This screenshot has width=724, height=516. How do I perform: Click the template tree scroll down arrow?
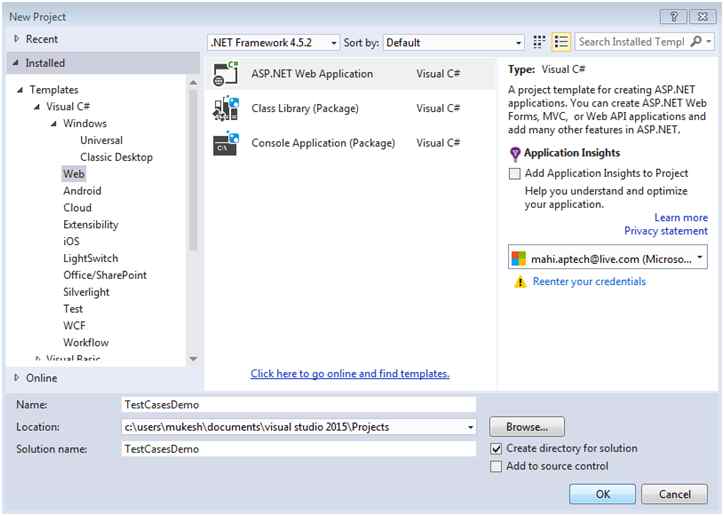click(x=193, y=359)
